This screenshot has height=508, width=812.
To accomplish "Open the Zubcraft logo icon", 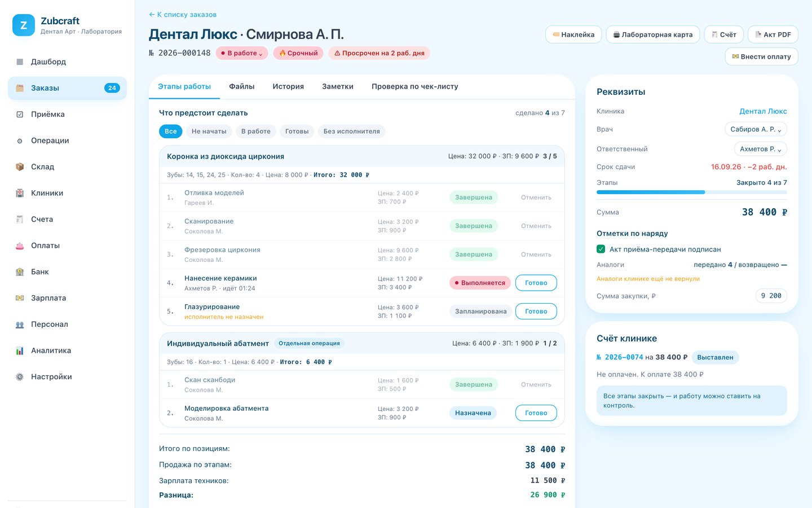I will click(x=24, y=25).
